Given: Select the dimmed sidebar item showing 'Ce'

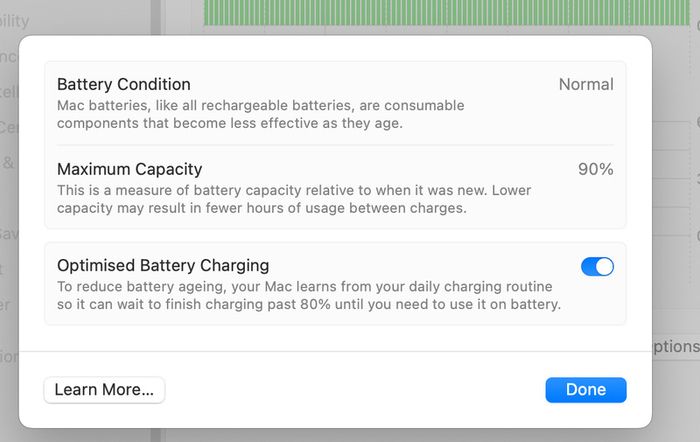Looking at the screenshot, I should pyautogui.click(x=9, y=128).
